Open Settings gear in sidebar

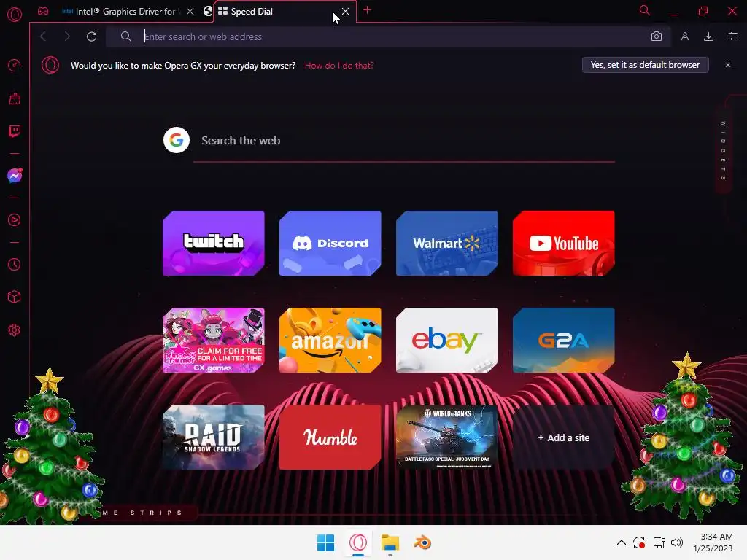click(x=15, y=330)
